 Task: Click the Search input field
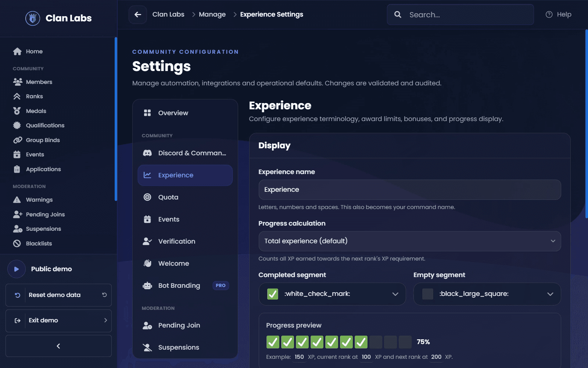click(x=460, y=15)
